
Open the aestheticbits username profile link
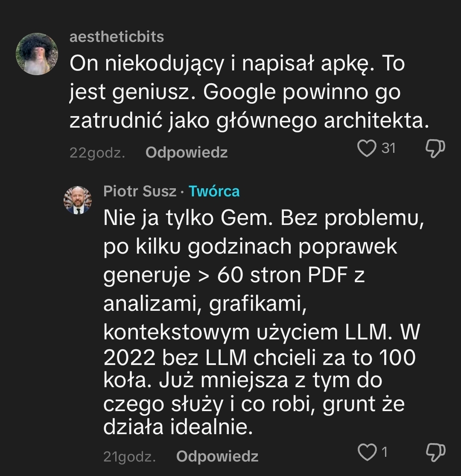point(117,37)
